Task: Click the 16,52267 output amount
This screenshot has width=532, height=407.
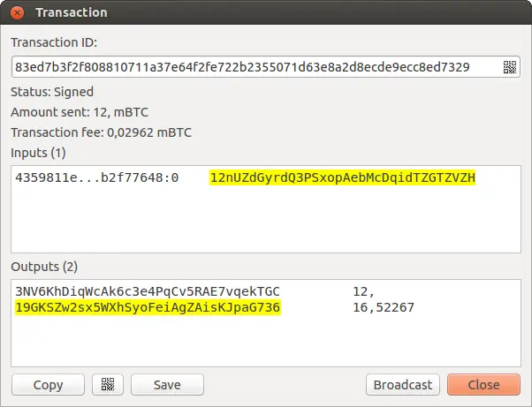Action: point(384,307)
